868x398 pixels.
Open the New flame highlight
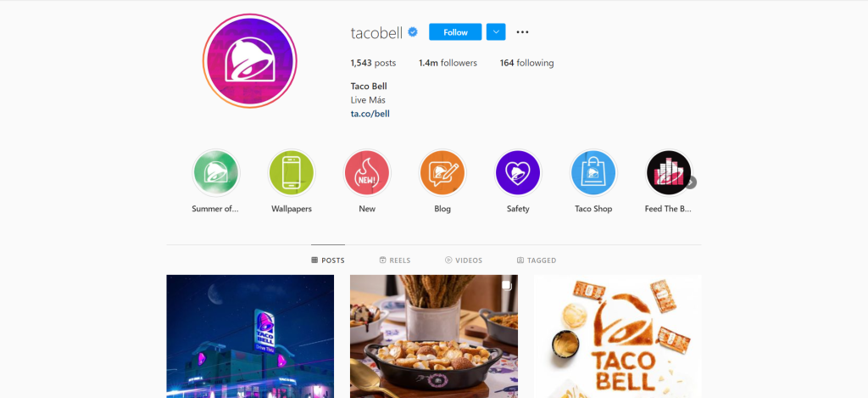pos(367,172)
